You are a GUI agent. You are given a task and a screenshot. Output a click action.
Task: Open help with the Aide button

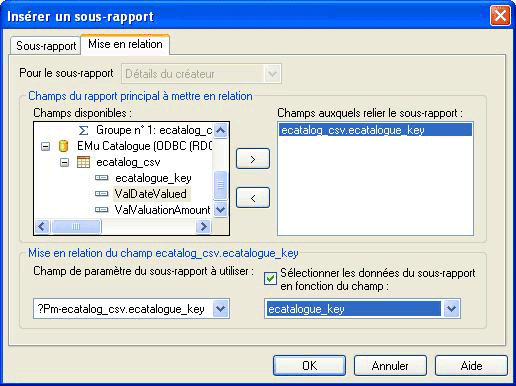tap(471, 366)
